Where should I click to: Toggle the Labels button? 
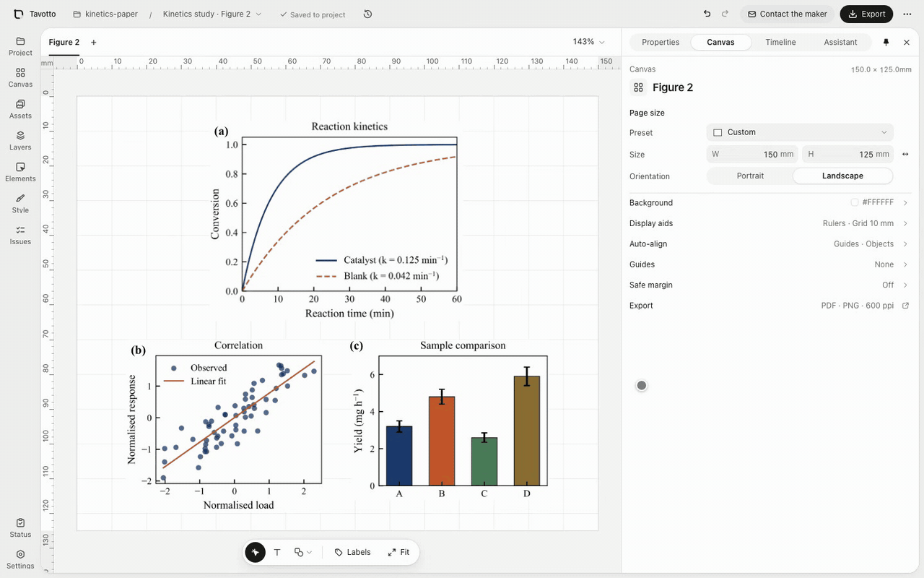(x=352, y=552)
